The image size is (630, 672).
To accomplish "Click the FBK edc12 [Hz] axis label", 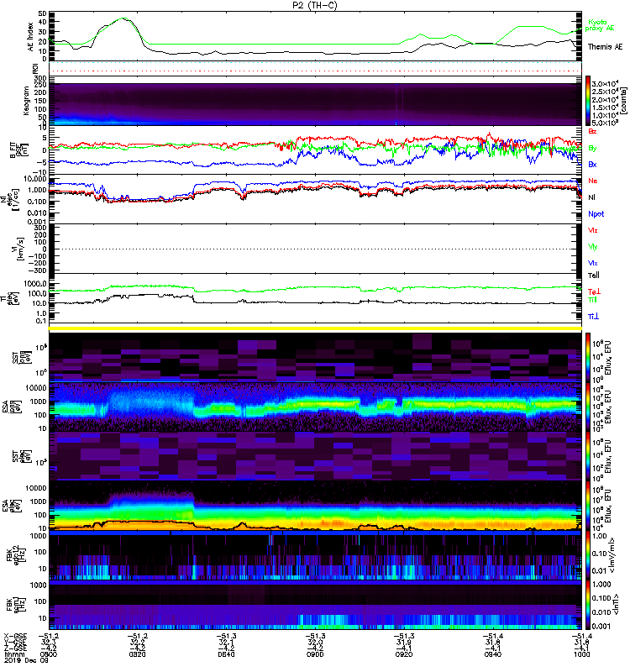I will pyautogui.click(x=15, y=555).
